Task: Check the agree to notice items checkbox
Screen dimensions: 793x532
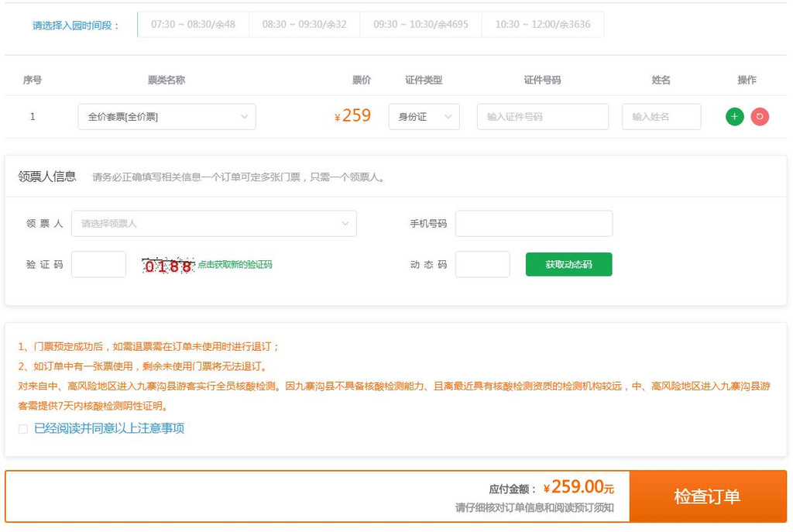Action: point(23,429)
